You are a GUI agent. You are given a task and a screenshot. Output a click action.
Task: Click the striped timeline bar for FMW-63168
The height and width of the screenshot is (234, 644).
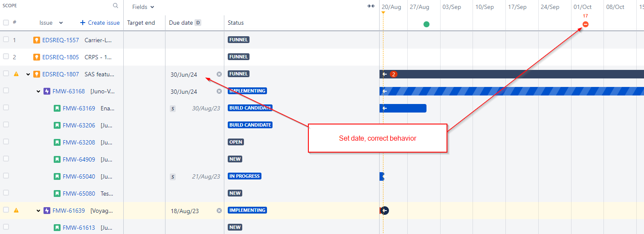[512, 91]
